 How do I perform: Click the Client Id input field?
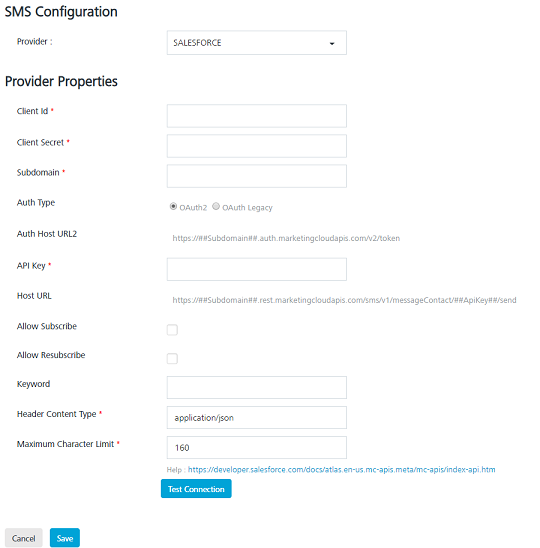[257, 116]
